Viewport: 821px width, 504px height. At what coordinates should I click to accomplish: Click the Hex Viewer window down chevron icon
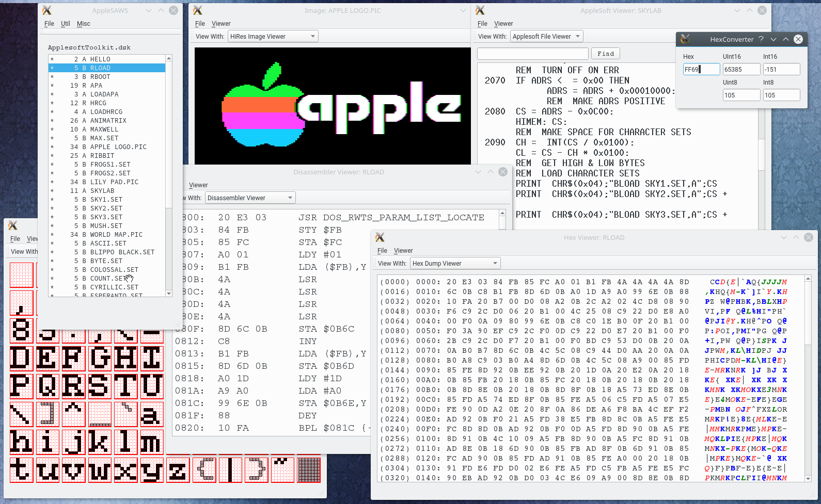click(784, 237)
